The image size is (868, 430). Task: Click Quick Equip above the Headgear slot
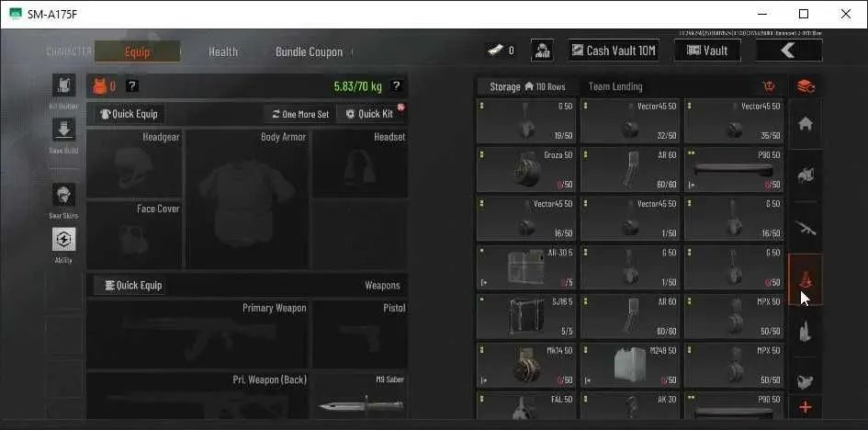129,114
